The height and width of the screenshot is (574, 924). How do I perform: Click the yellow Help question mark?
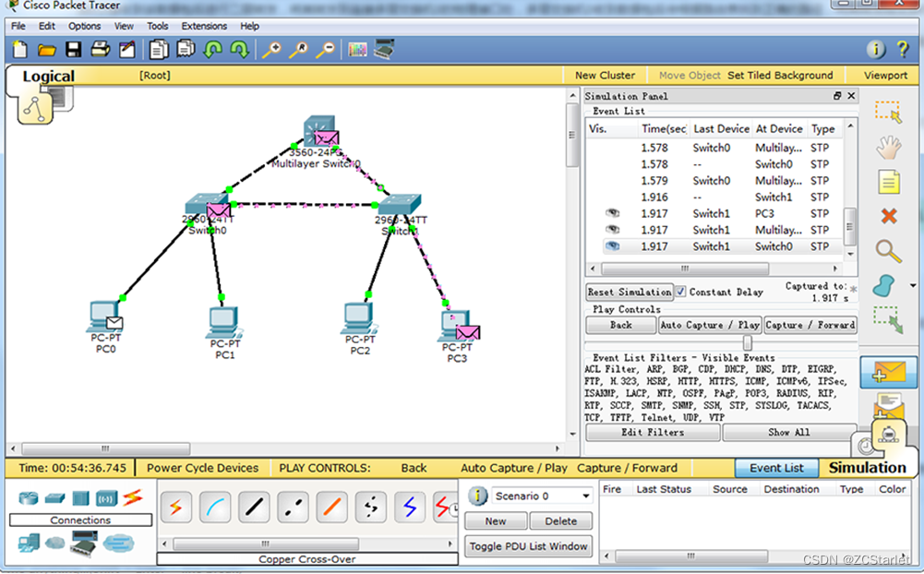point(902,49)
